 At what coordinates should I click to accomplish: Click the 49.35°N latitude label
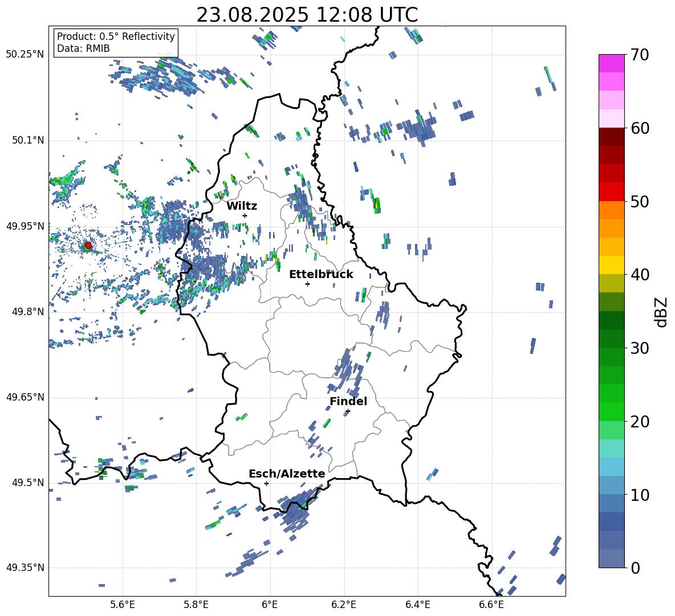click(x=25, y=568)
